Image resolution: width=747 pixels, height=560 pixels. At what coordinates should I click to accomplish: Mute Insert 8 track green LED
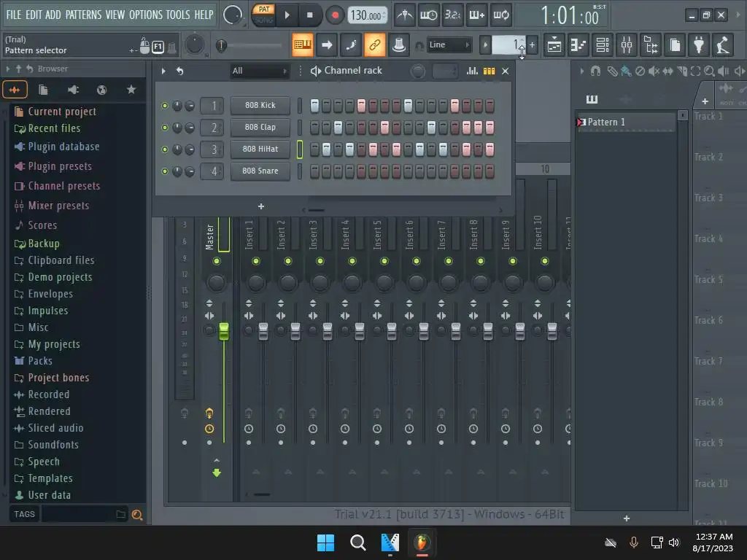[481, 261]
